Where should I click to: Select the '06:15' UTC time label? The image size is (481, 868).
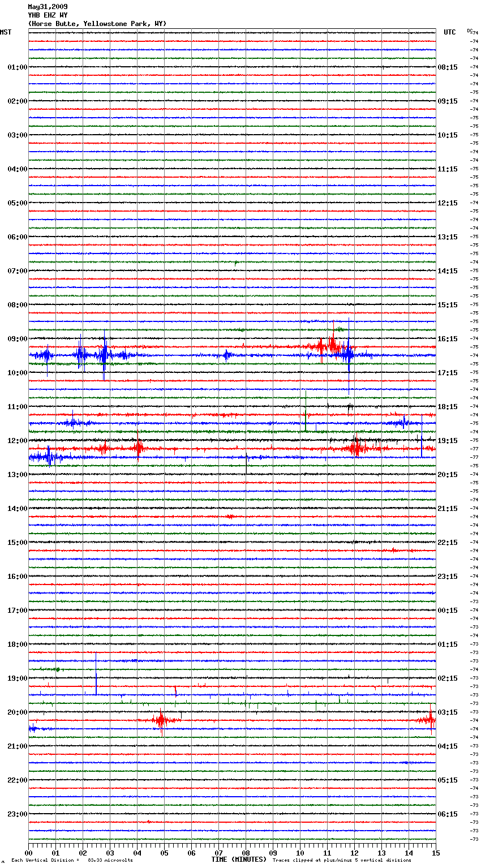point(448,814)
